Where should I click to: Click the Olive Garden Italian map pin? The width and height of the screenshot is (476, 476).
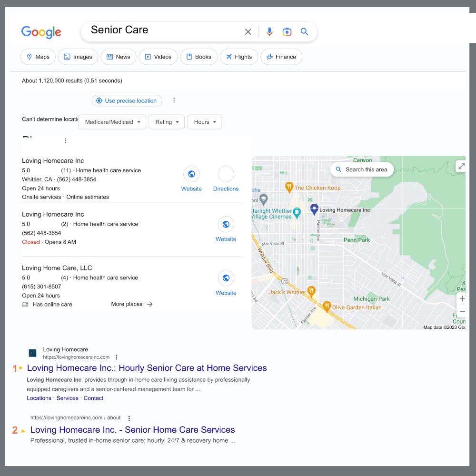coord(327,306)
